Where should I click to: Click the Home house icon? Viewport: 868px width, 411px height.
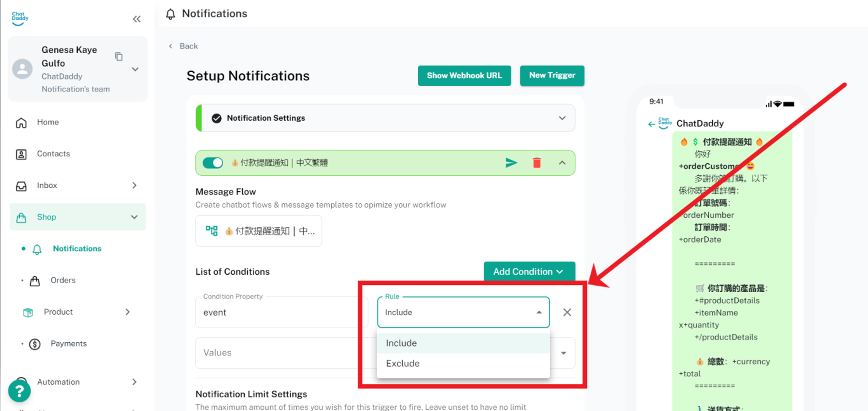pos(21,123)
